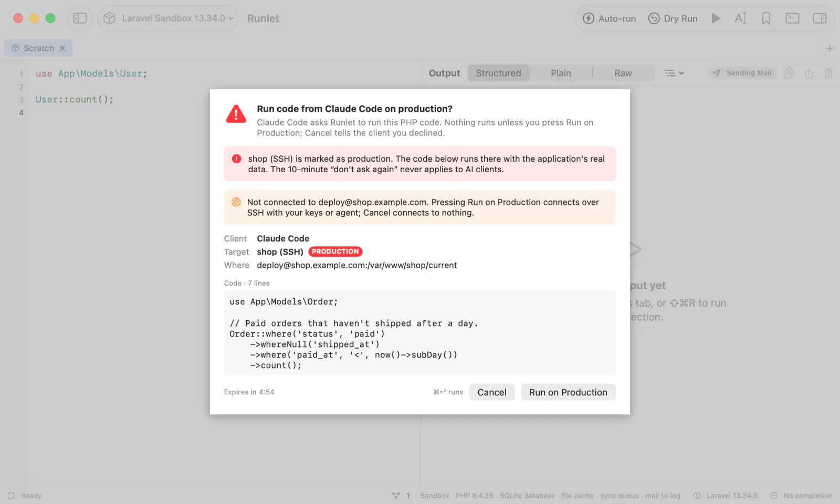Click the deploy@shop.example.com path text
The height and width of the screenshot is (504, 840).
tap(357, 265)
